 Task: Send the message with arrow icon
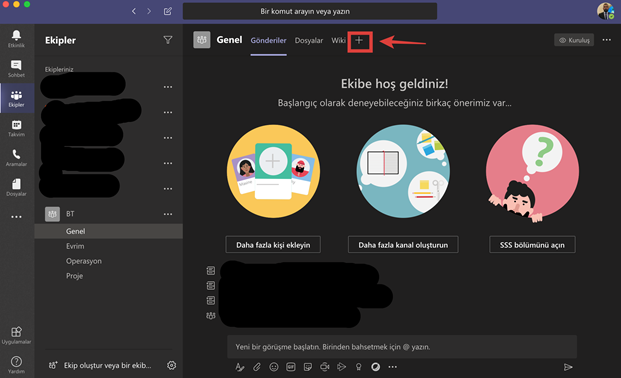click(568, 367)
